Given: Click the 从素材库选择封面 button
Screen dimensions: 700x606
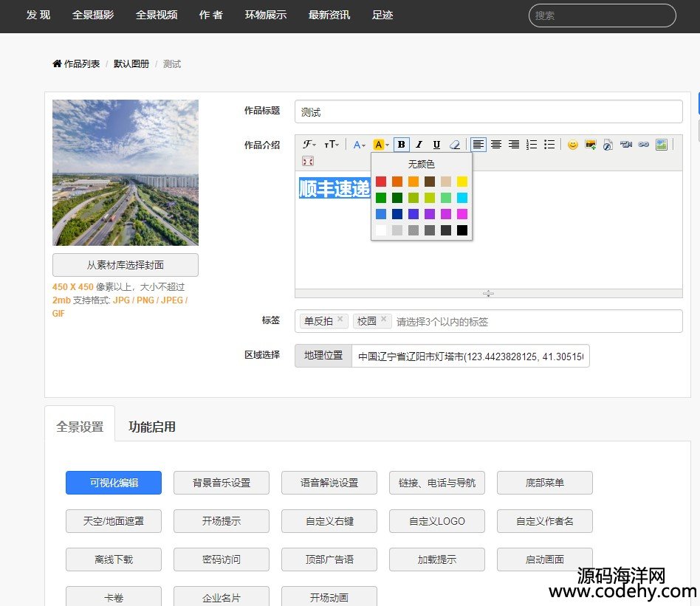Looking at the screenshot, I should point(126,265).
